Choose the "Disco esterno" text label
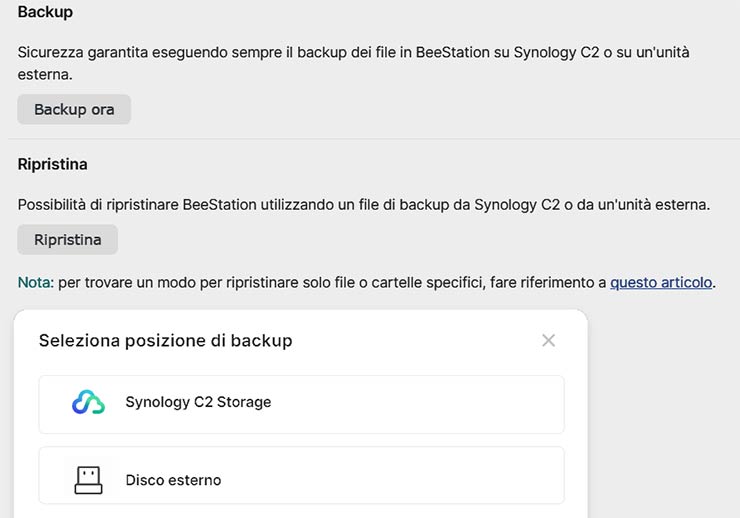The width and height of the screenshot is (740, 518). [x=173, y=480]
